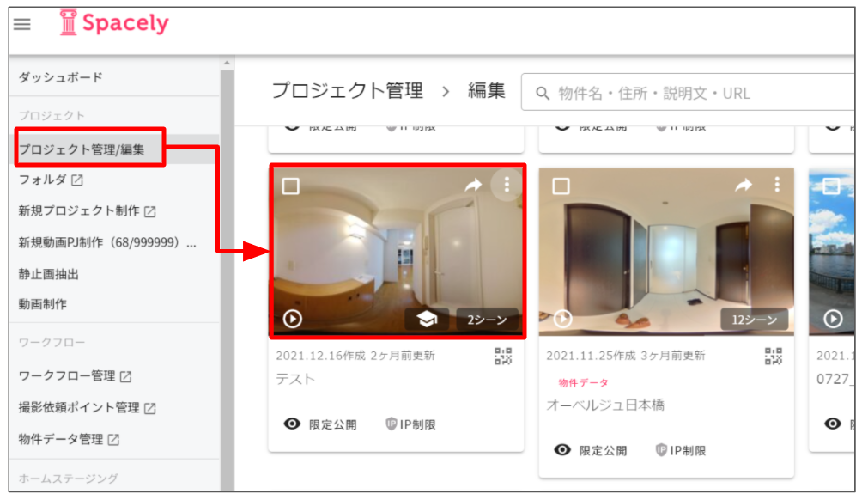The image size is (868, 500).
Task: Open 新規動画PJ制作 in the sidebar
Action: click(x=107, y=242)
